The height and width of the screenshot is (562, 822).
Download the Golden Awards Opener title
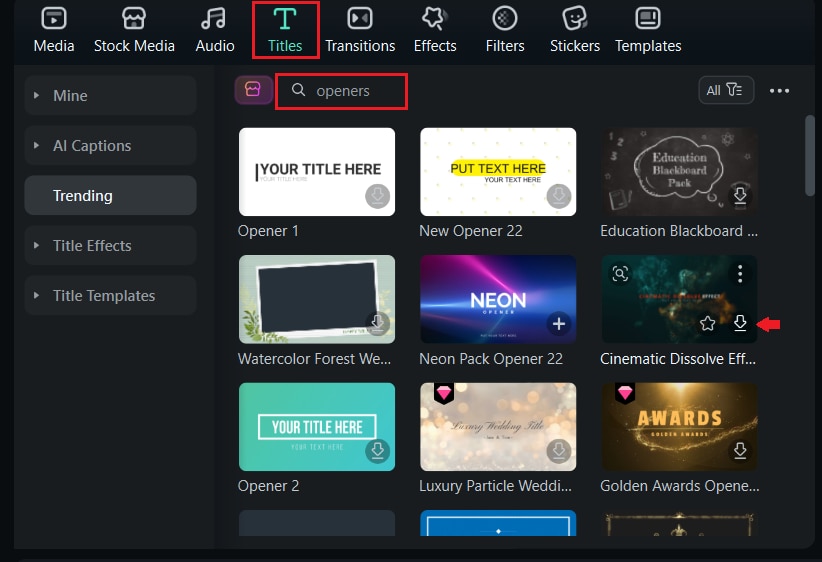(740, 451)
